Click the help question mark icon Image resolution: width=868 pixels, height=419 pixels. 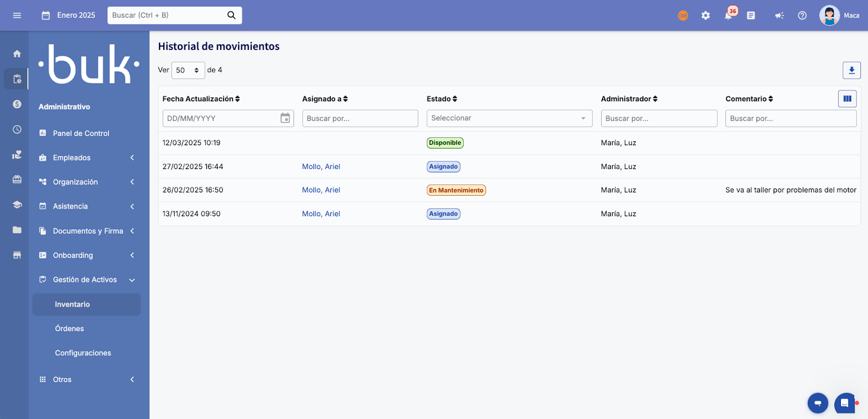click(802, 16)
